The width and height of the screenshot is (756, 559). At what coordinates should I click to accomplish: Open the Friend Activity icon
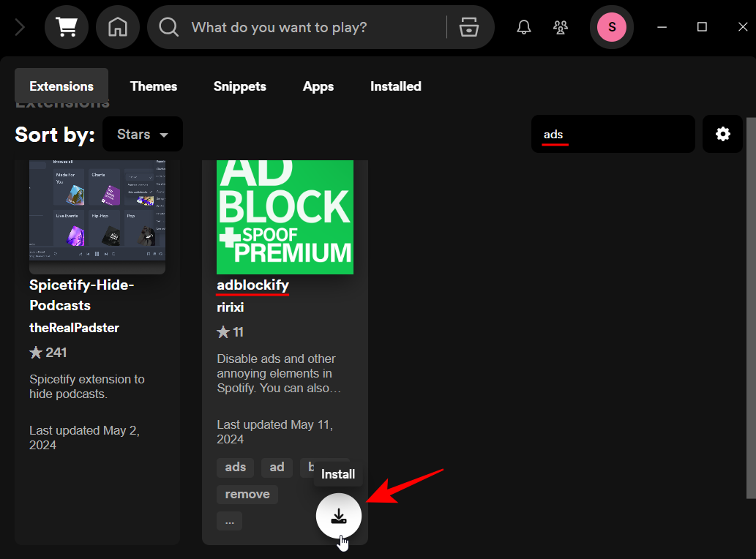561,28
